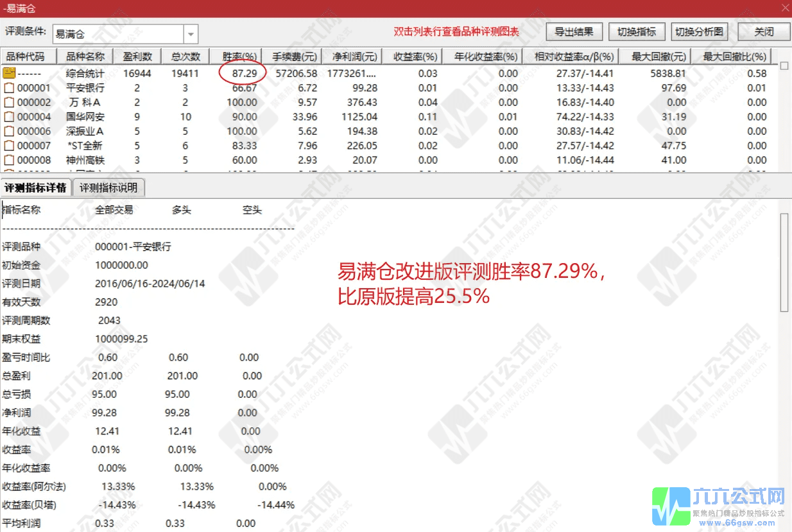Click the document icon beside 000004 国华网安
792x532 pixels.
(9, 117)
